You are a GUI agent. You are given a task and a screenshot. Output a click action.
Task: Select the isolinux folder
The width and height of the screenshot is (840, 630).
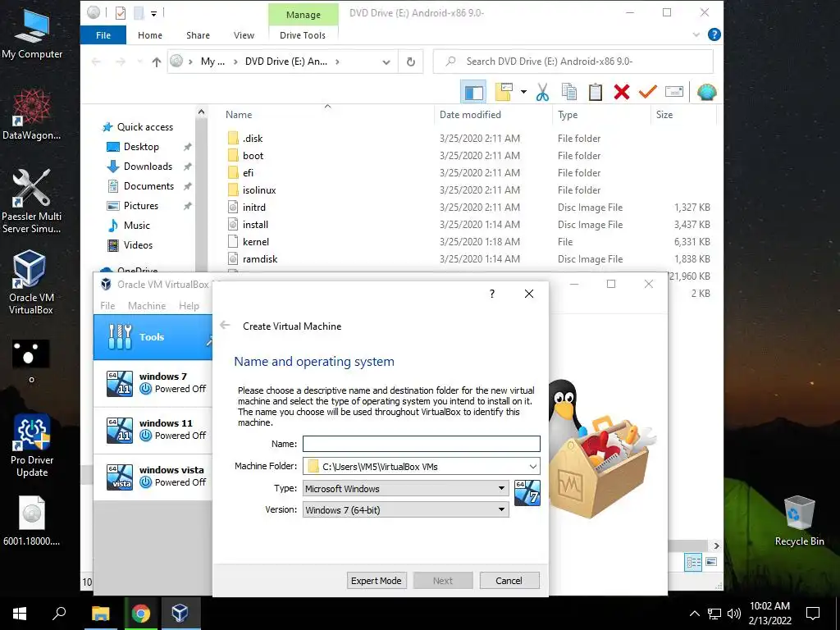(x=259, y=189)
